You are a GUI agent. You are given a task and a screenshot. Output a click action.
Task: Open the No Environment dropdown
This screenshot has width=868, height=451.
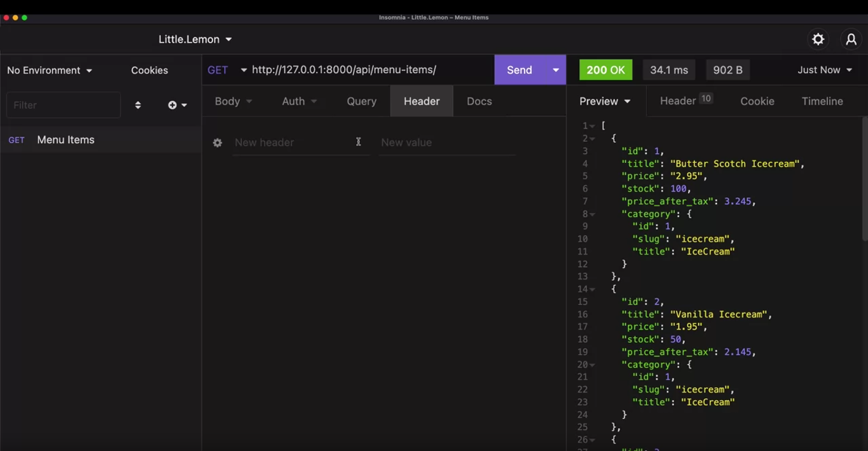50,70
